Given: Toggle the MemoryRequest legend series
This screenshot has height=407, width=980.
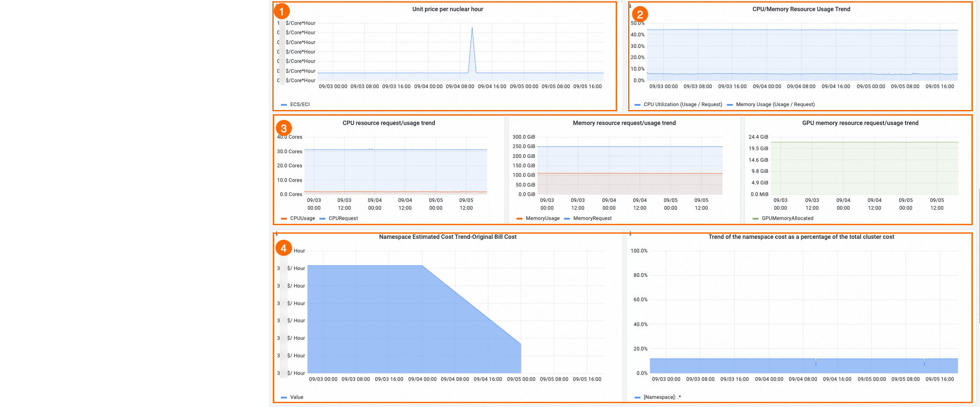Looking at the screenshot, I should [592, 218].
